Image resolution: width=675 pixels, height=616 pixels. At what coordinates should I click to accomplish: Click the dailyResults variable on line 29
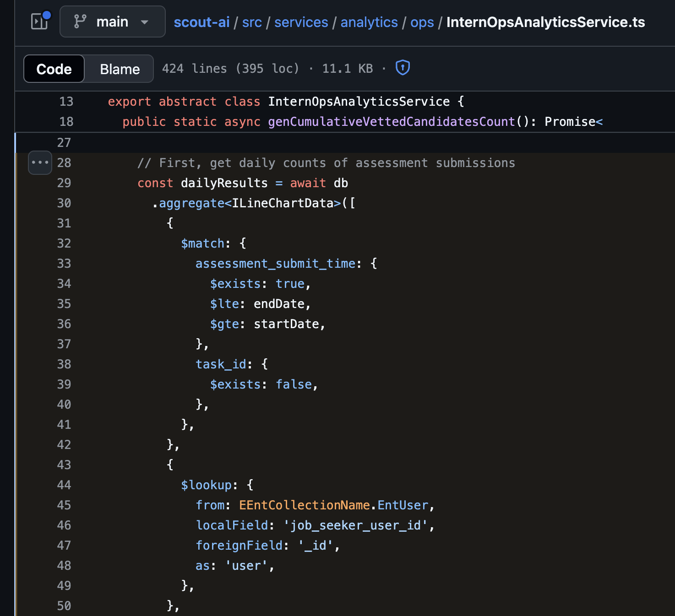click(224, 183)
